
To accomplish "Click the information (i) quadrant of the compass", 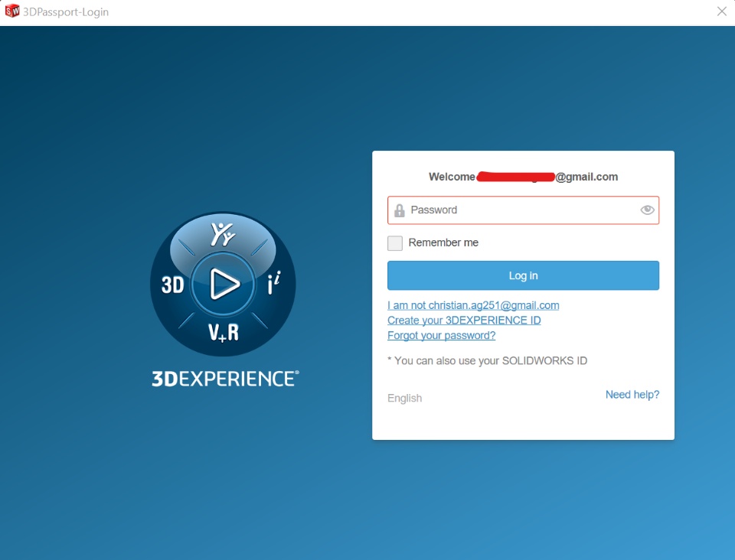I will 274,283.
